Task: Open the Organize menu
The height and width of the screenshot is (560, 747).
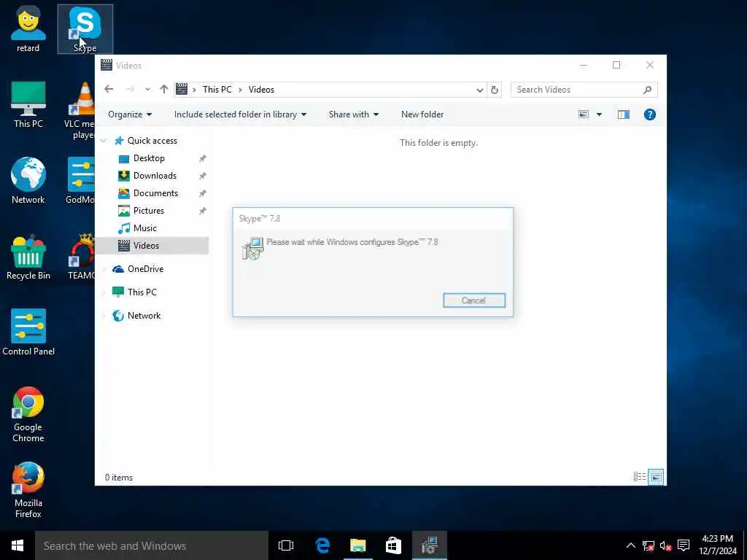Action: tap(130, 114)
